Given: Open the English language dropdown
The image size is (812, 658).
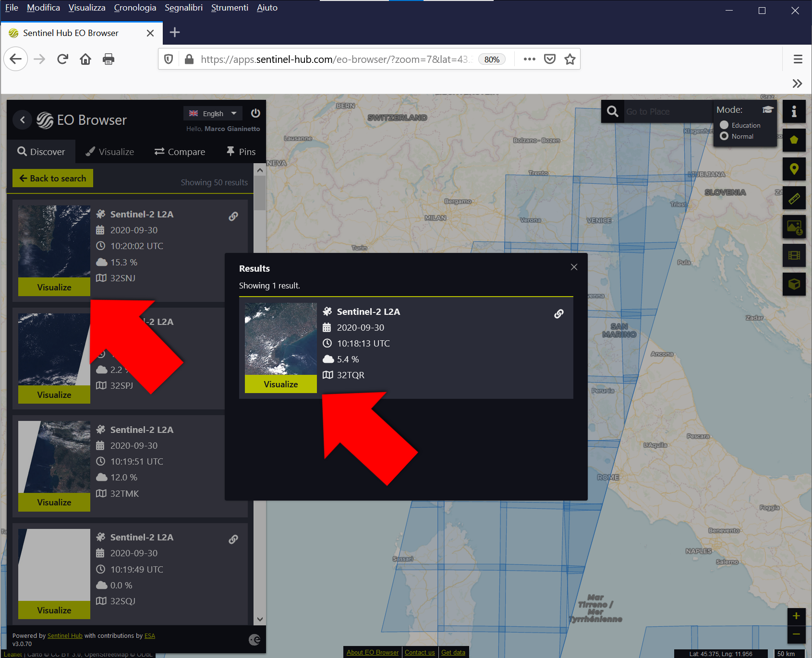Looking at the screenshot, I should 213,113.
